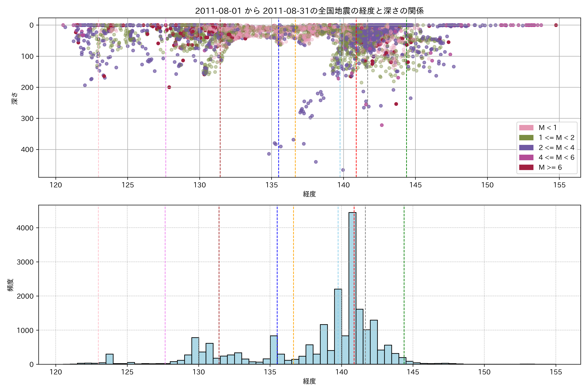Click the purple 2 <= M < 4 swatch
The width and height of the screenshot is (588, 392).
click(526, 147)
